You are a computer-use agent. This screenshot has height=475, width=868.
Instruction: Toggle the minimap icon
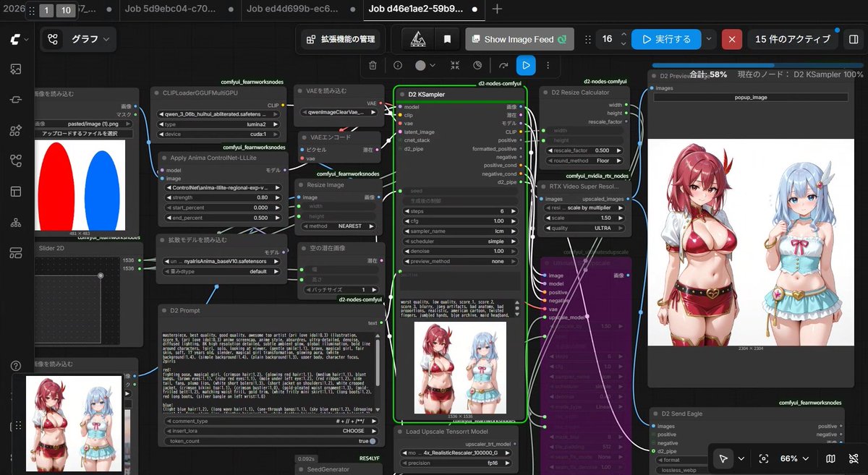point(830,458)
